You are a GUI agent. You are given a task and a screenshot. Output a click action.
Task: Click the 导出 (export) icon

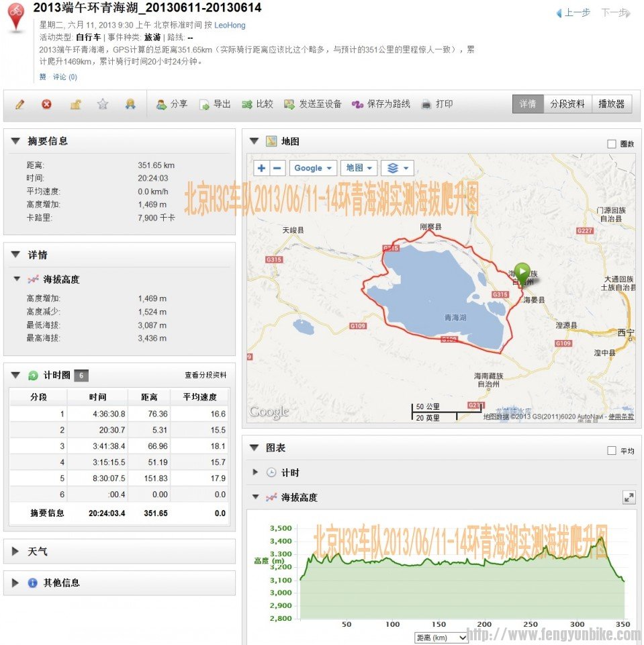pos(215,104)
